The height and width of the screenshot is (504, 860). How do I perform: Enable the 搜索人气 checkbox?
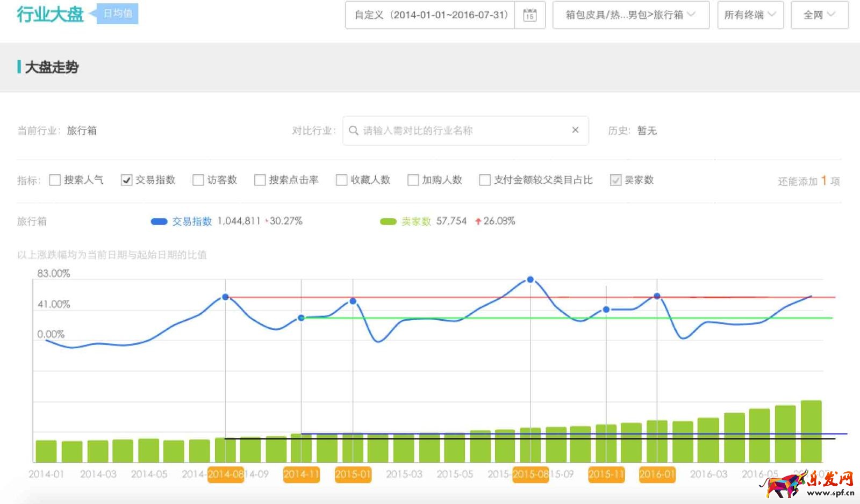[x=54, y=179]
